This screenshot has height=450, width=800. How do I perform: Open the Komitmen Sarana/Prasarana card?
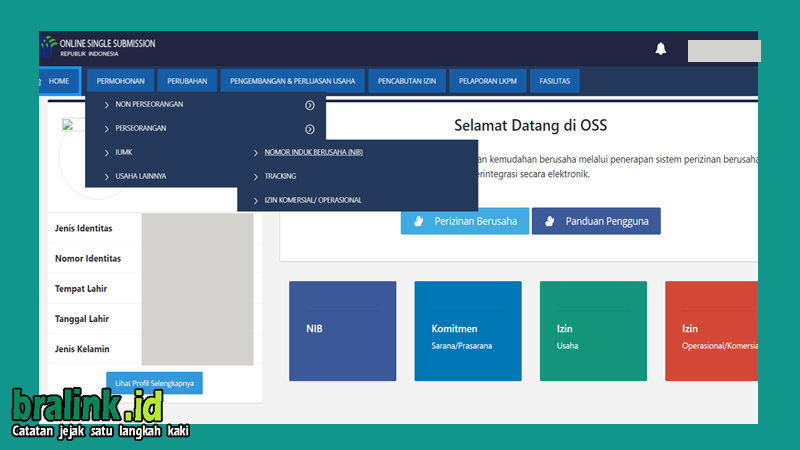tap(468, 331)
